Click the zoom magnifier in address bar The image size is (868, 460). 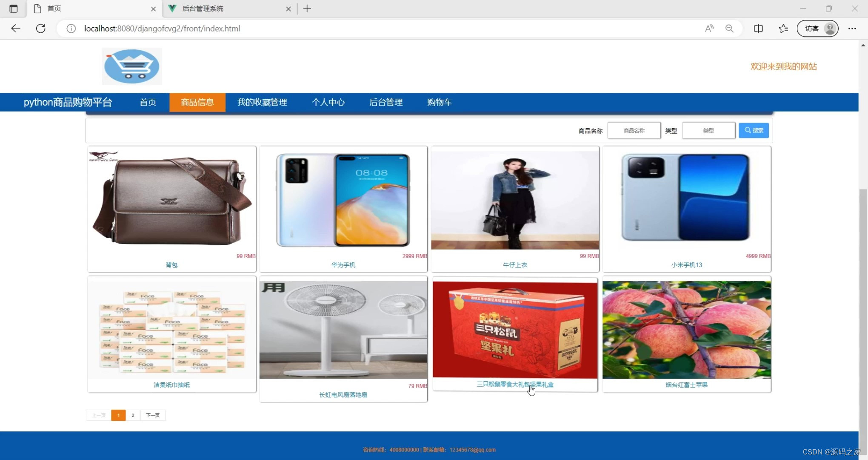[x=729, y=29]
